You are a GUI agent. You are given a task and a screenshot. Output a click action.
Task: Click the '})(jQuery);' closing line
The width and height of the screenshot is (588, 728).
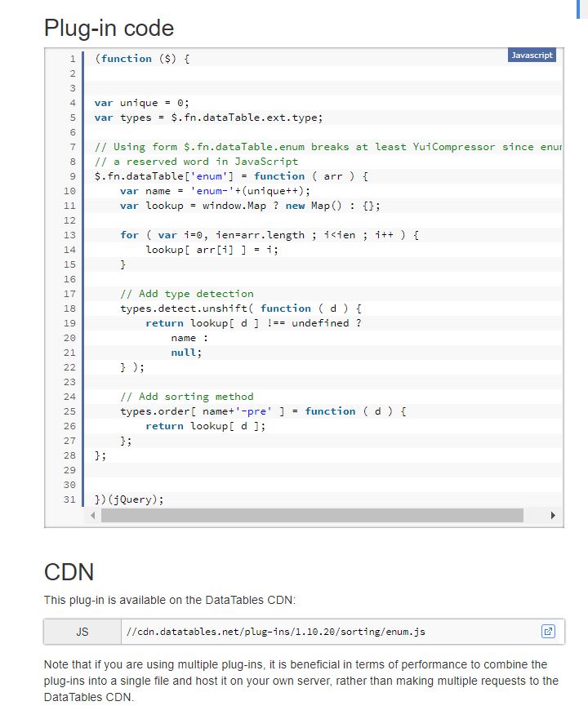(129, 499)
